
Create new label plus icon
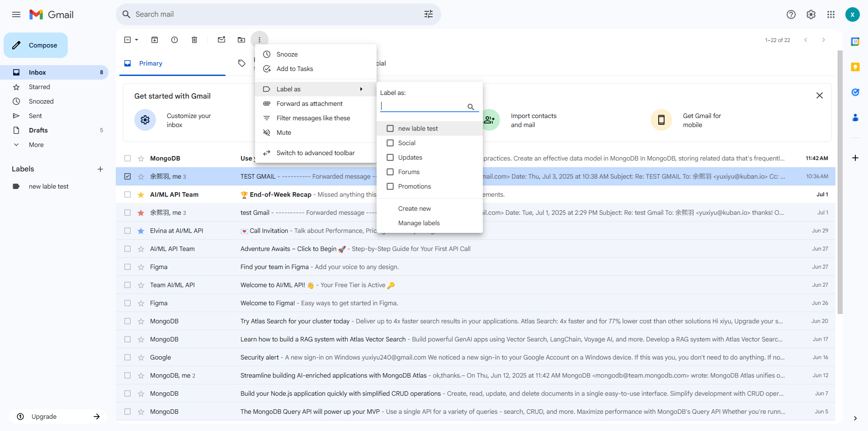tap(100, 169)
